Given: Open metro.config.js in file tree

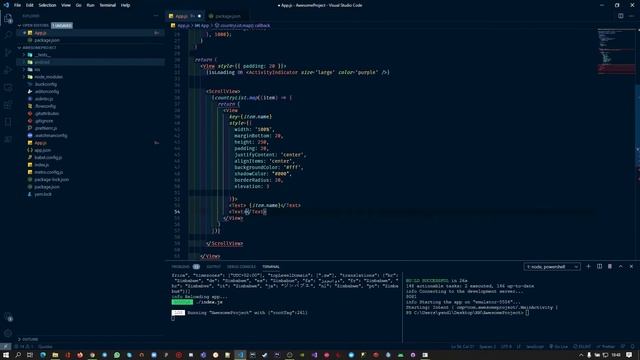Looking at the screenshot, I should tap(49, 172).
